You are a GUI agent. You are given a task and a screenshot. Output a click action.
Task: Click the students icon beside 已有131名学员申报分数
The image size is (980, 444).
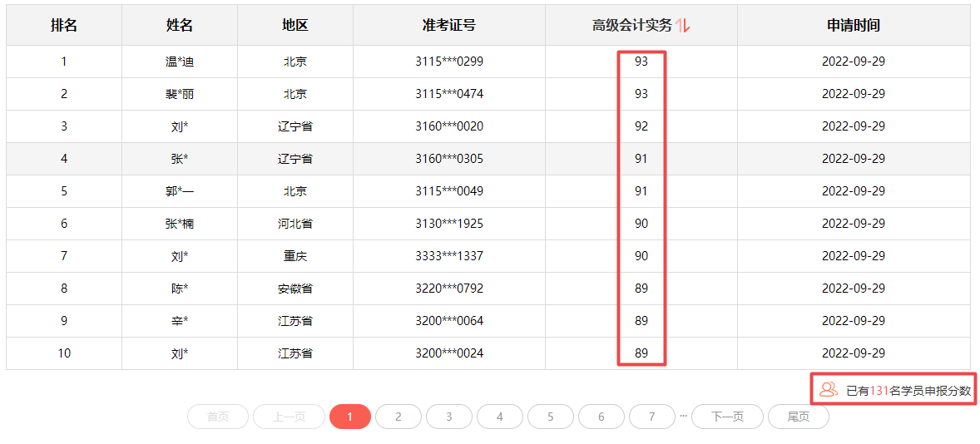pyautogui.click(x=828, y=390)
